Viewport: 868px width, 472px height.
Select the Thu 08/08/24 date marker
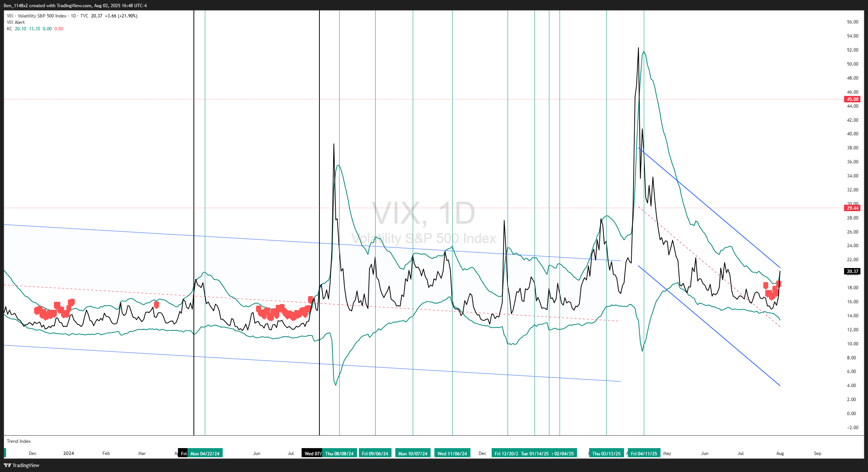(x=339, y=453)
